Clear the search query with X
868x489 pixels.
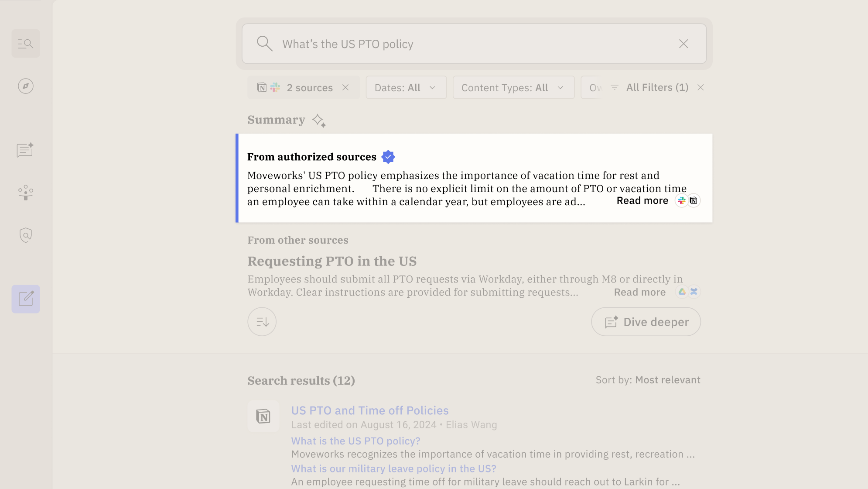683,44
